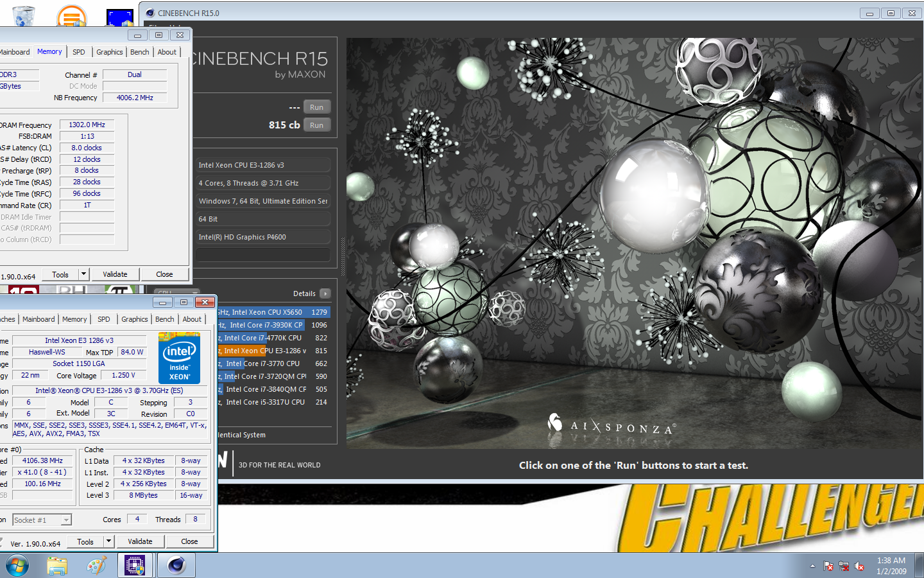Click the Intel Inside Xeon logo in CPU-Z
924x578 pixels.
click(179, 358)
